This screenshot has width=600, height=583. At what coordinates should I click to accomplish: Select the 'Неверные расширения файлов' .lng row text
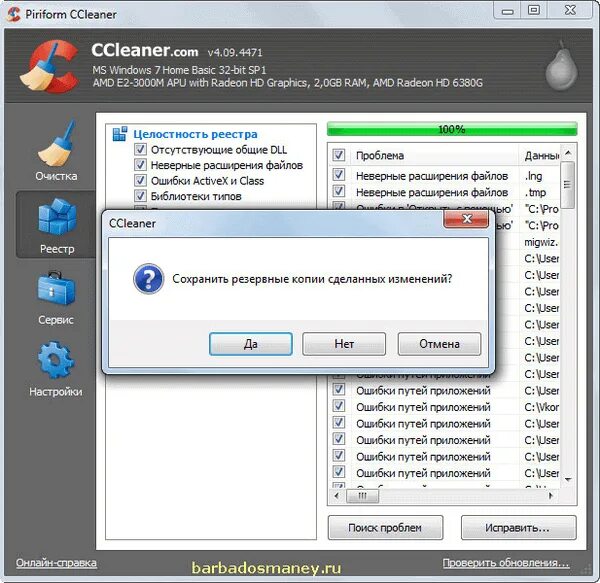click(432, 176)
